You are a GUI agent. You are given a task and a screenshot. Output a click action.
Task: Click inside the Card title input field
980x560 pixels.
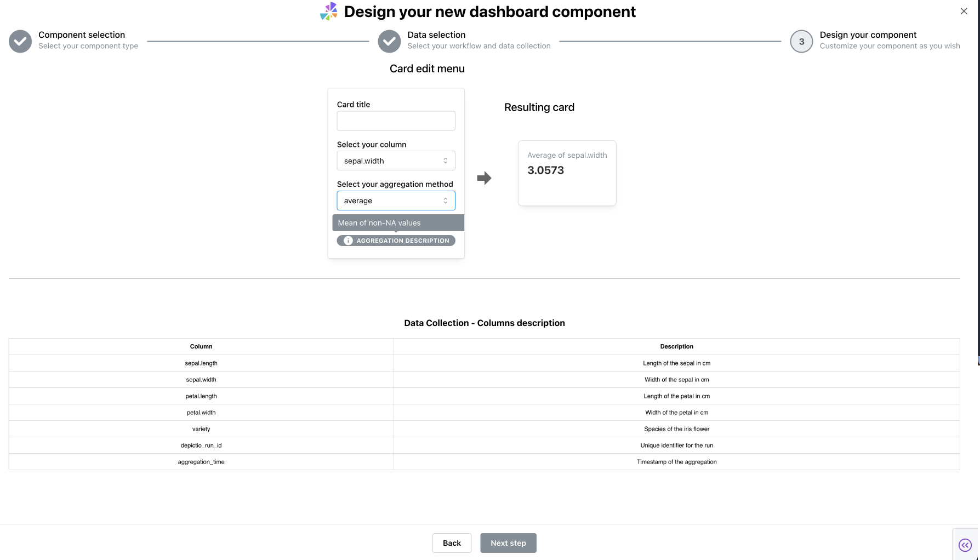point(396,121)
